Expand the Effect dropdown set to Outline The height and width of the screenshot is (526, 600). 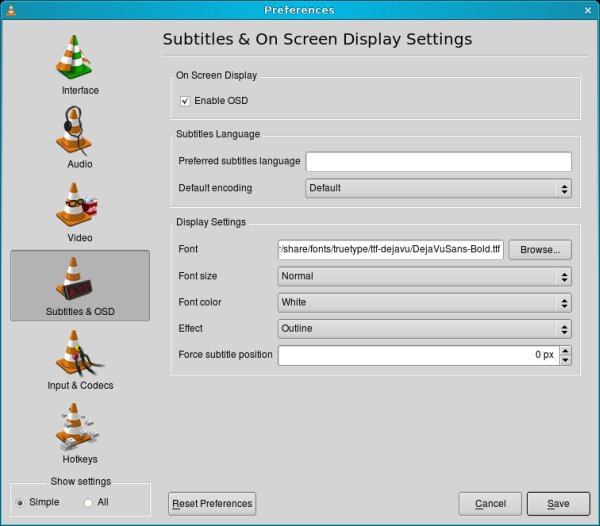424,328
